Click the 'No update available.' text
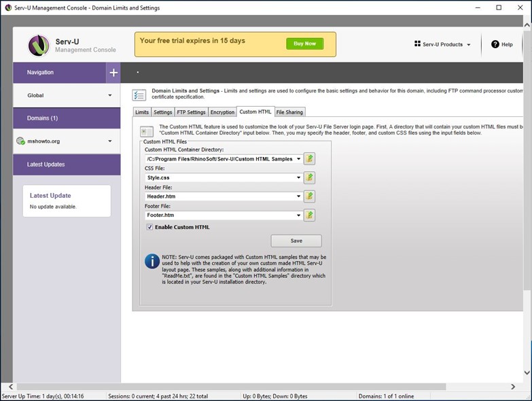 coord(53,207)
